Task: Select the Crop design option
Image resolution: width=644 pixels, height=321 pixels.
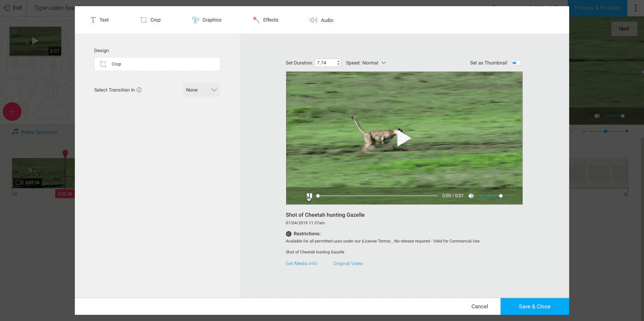Action: 157,64
